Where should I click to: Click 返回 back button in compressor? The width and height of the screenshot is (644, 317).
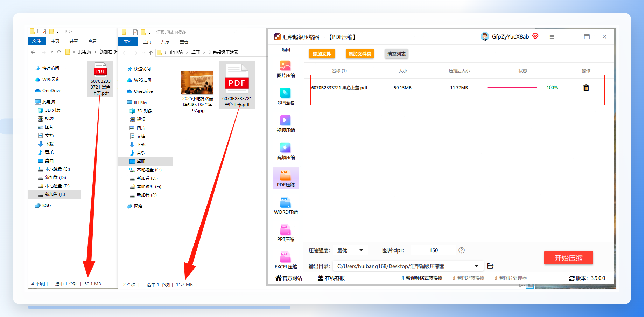(x=286, y=50)
